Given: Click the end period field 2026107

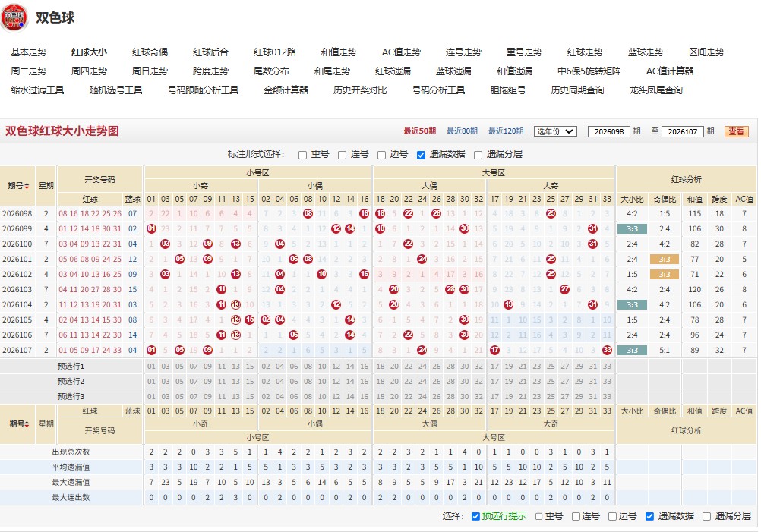Looking at the screenshot, I should 682,131.
